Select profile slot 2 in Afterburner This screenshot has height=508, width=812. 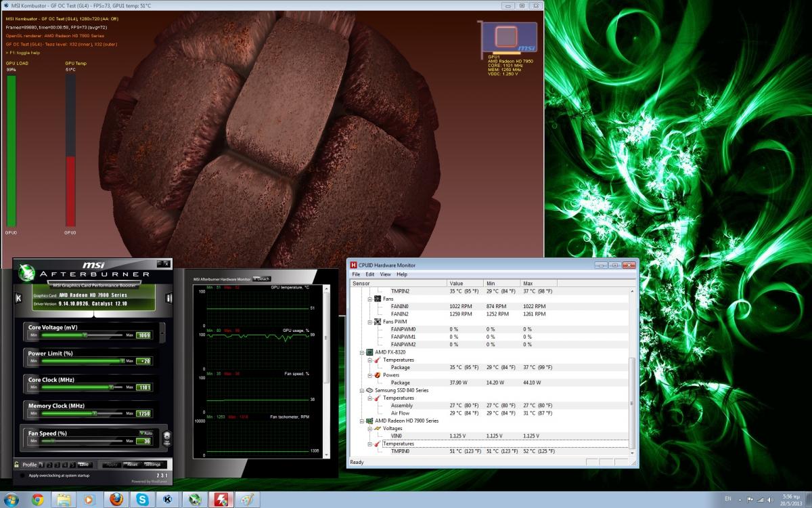pos(49,465)
